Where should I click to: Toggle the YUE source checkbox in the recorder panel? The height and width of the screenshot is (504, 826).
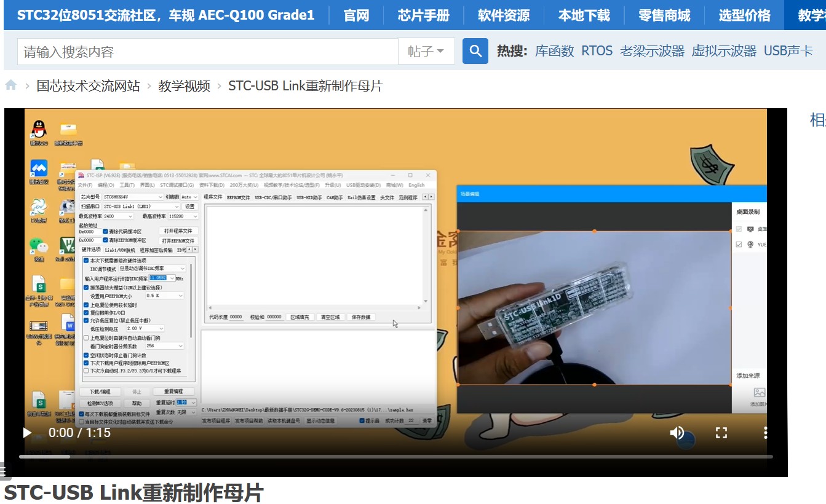pyautogui.click(x=739, y=245)
